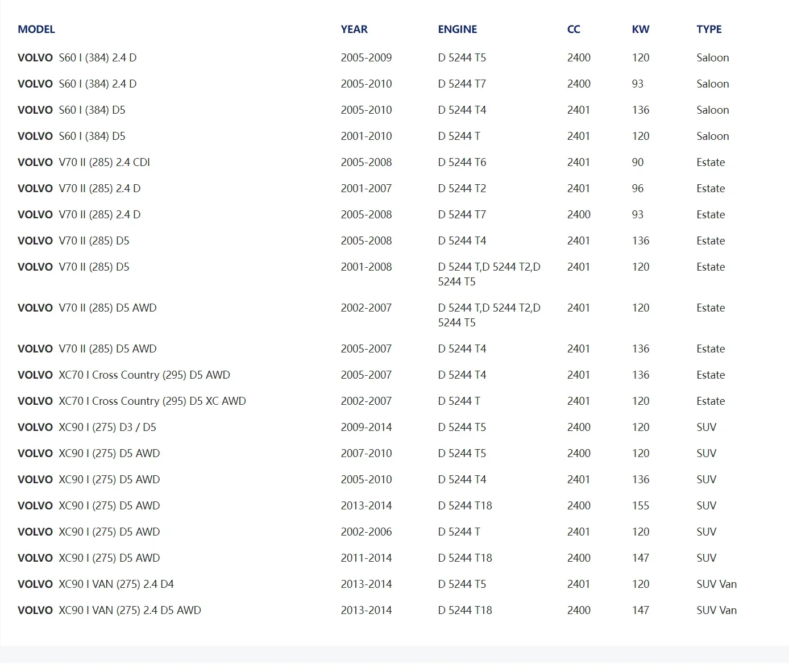The height and width of the screenshot is (672, 789).
Task: Select model V70 II (285) 2.4 CDI
Action: [105, 162]
